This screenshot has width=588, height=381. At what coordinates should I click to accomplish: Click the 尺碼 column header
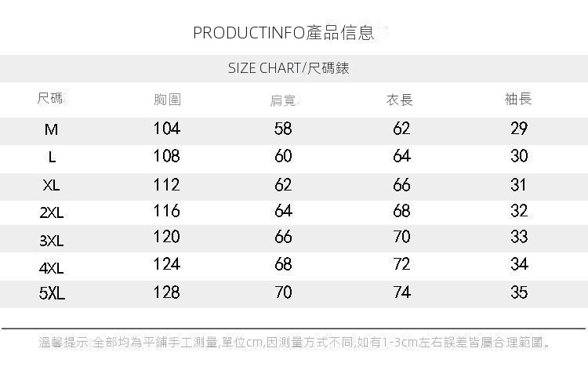click(51, 99)
